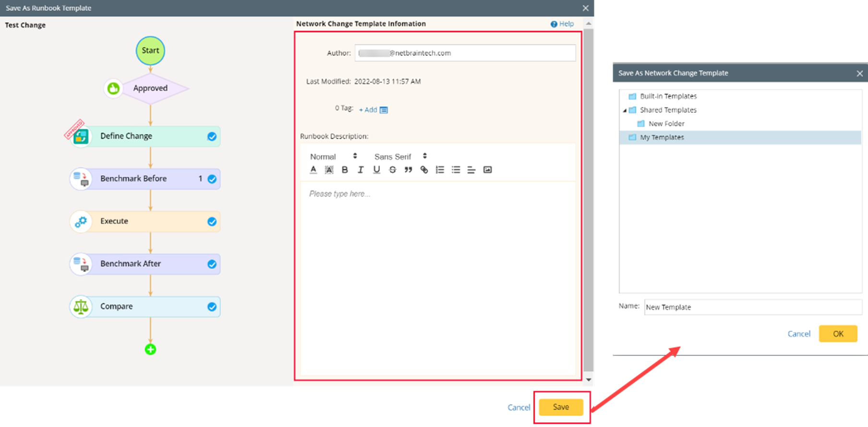Image resolution: width=868 pixels, height=427 pixels.
Task: Start a numbered list
Action: click(440, 170)
